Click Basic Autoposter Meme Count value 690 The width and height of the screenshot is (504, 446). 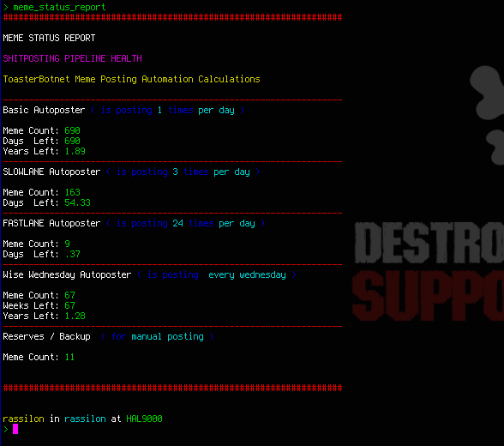(72, 130)
